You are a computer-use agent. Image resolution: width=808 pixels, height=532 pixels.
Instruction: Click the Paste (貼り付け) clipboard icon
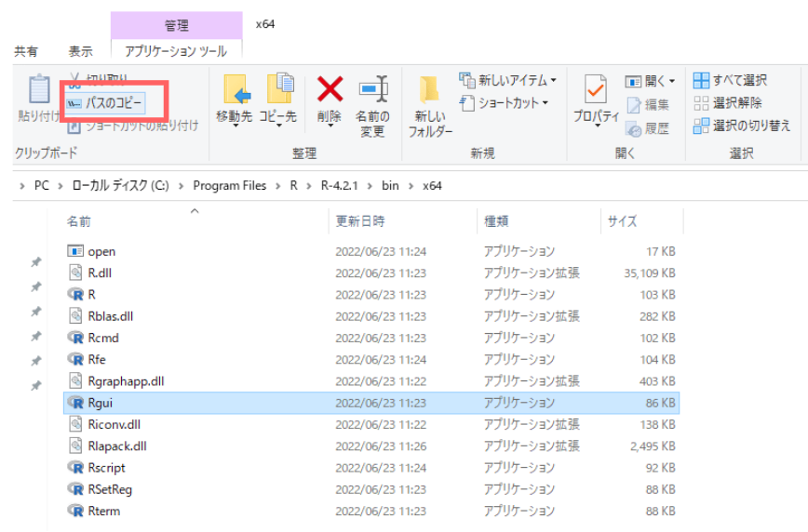39,89
